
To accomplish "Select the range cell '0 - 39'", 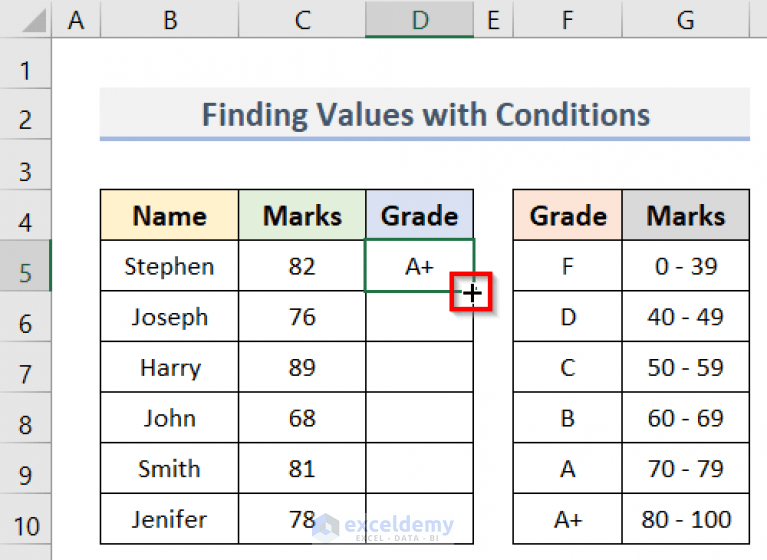I will pyautogui.click(x=686, y=266).
